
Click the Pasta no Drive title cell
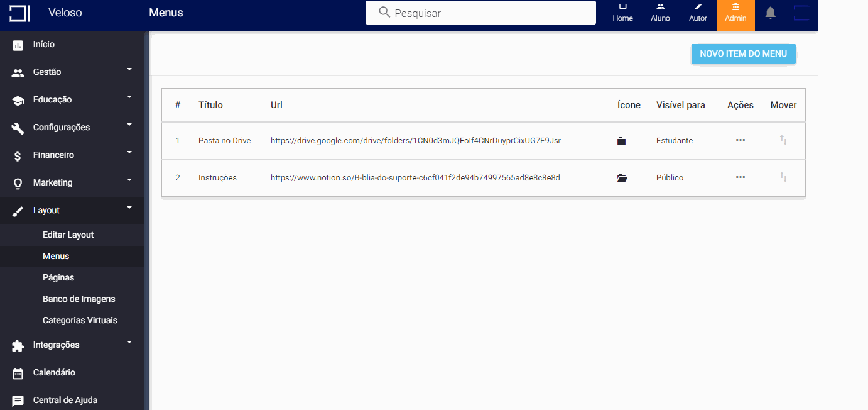click(225, 141)
